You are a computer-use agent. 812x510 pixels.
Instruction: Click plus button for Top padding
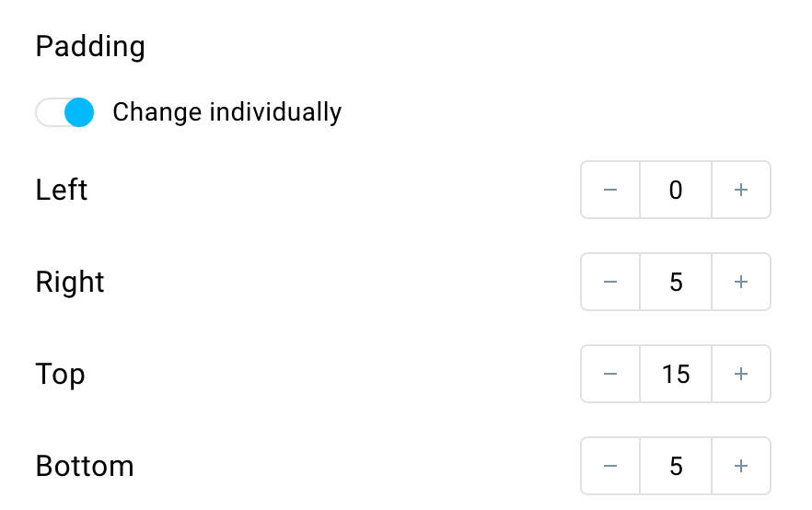pyautogui.click(x=741, y=374)
